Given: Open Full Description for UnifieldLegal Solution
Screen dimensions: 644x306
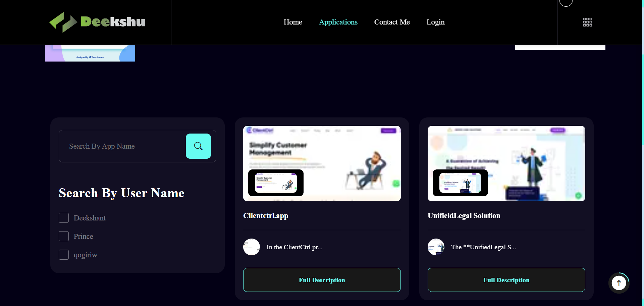Looking at the screenshot, I should (506, 280).
